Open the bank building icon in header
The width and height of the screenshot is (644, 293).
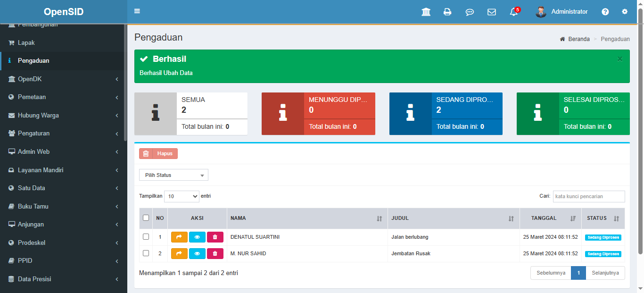click(x=426, y=12)
